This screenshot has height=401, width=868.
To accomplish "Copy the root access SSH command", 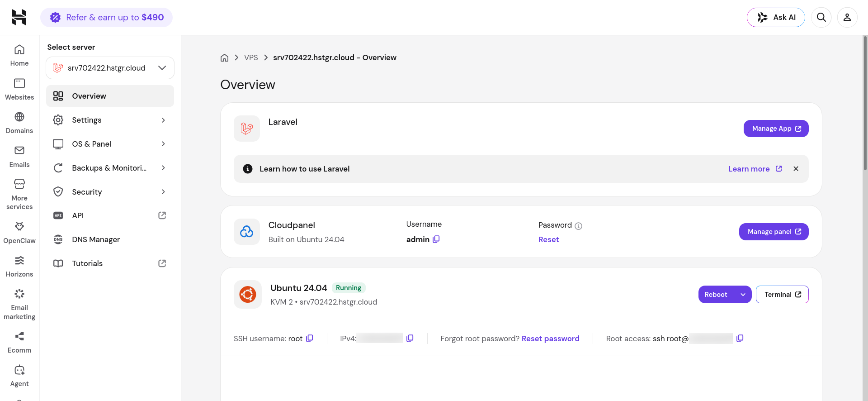I will (x=740, y=338).
